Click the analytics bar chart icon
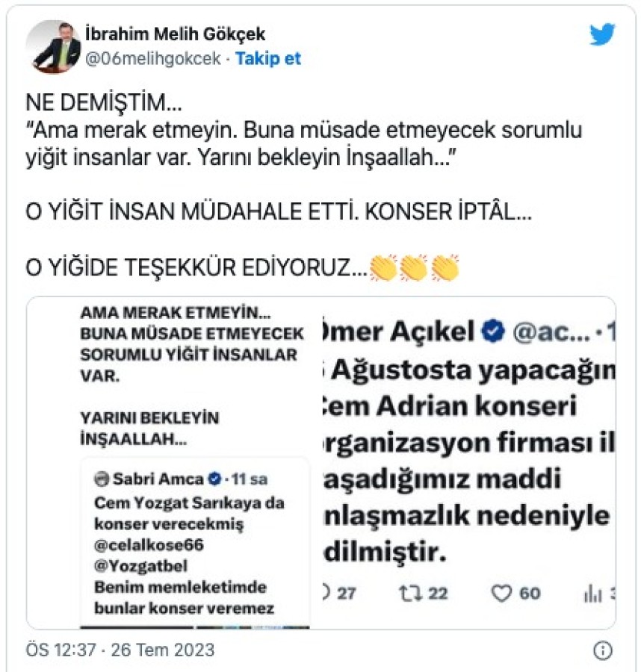Image resolution: width=641 pixels, height=672 pixels. coord(593,594)
